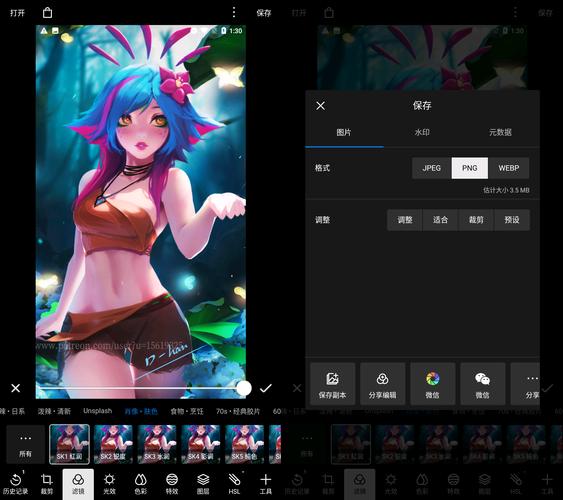Select the 泼辣·清新 filter category

(x=54, y=411)
